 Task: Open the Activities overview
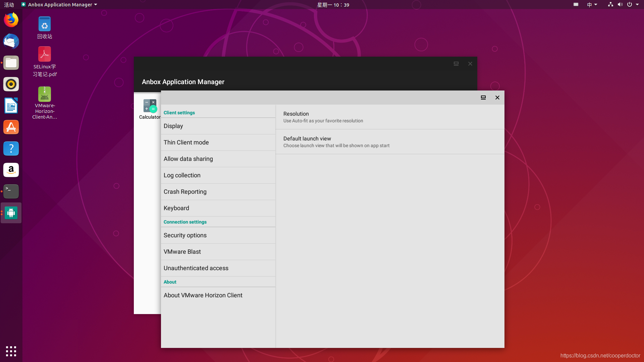9,5
